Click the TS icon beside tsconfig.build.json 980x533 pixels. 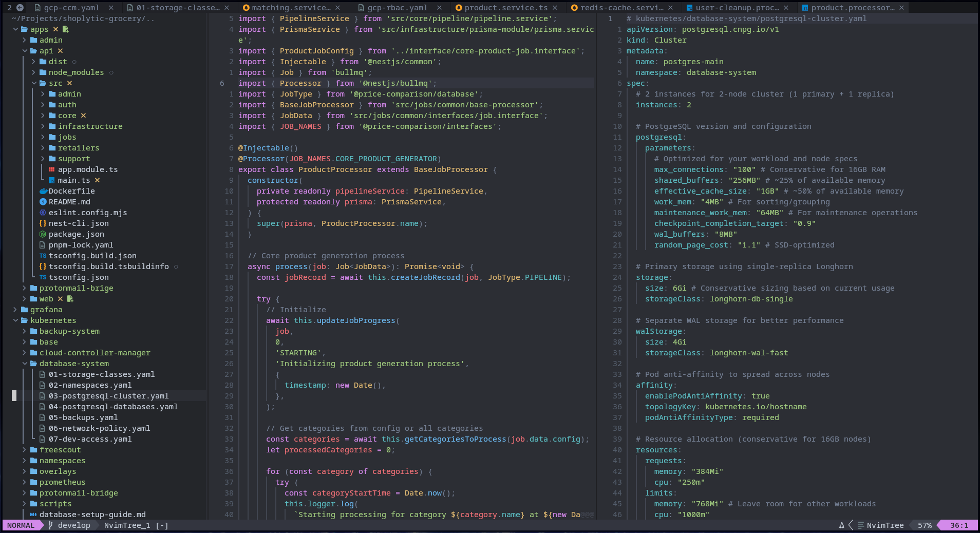coord(43,256)
